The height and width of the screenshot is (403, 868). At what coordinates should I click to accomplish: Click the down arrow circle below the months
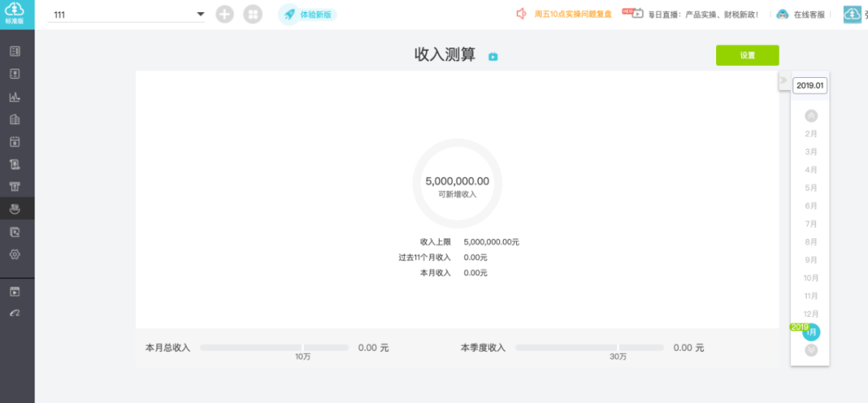(x=811, y=350)
